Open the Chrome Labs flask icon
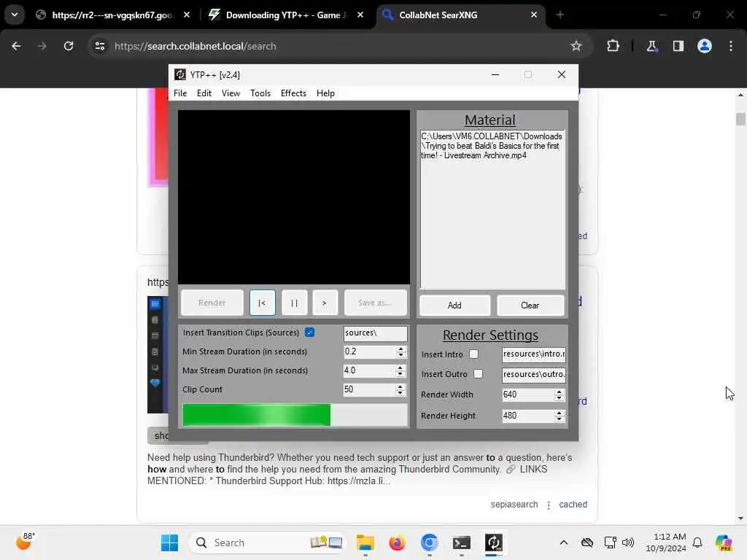 click(651, 46)
